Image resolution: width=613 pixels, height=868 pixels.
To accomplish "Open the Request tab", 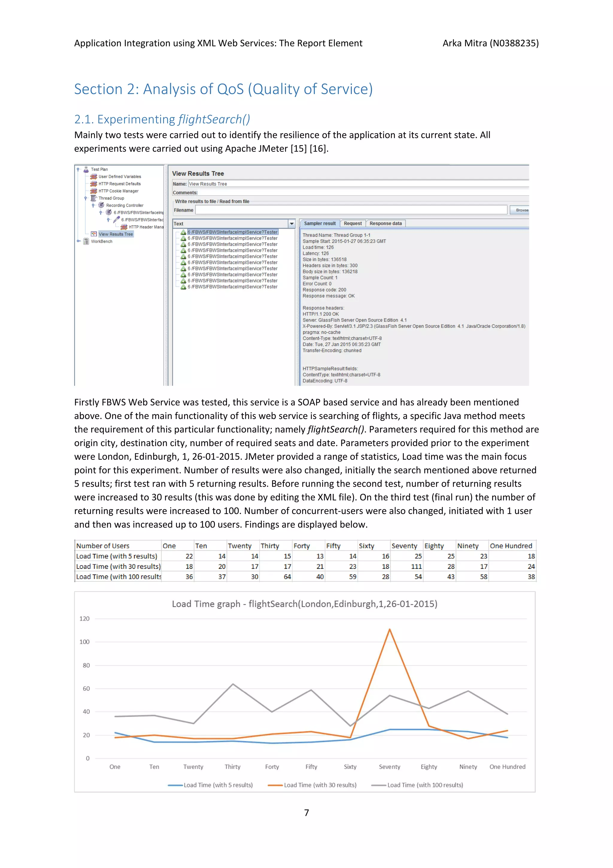I will (x=353, y=223).
